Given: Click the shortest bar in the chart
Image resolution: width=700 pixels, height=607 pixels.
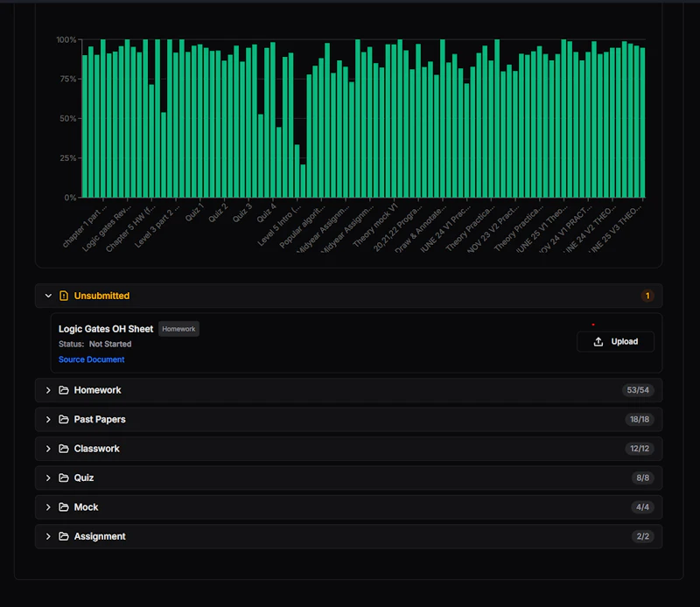Looking at the screenshot, I should click(x=303, y=181).
